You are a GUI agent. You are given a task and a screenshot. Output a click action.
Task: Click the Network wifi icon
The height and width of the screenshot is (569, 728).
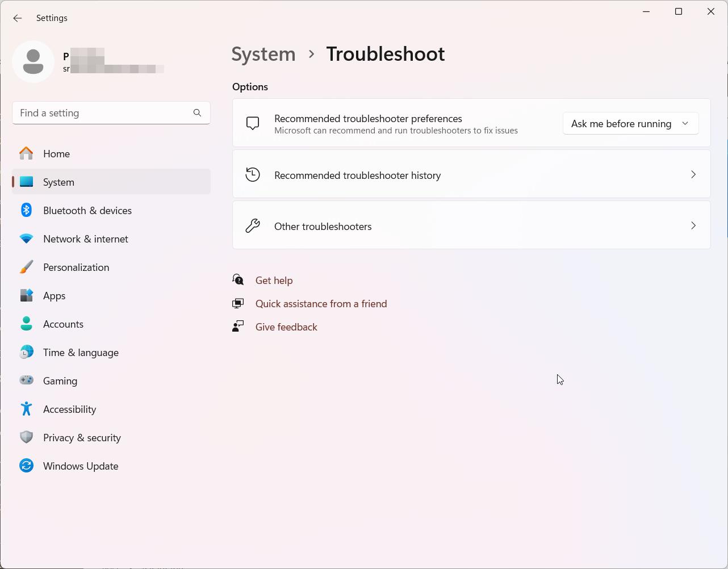(x=26, y=239)
